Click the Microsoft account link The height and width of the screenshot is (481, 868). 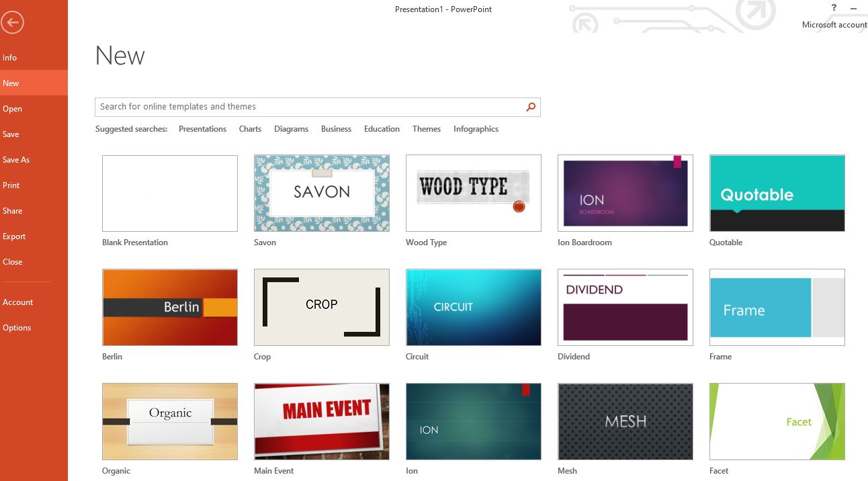coord(834,25)
